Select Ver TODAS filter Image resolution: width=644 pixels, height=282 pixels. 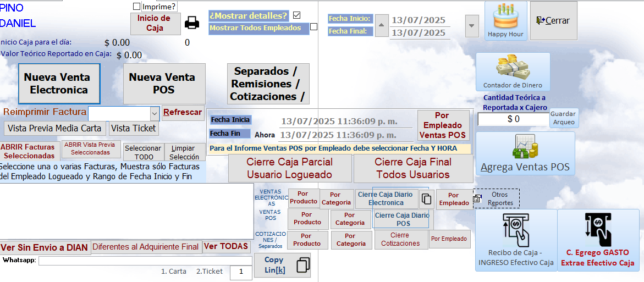tap(226, 247)
